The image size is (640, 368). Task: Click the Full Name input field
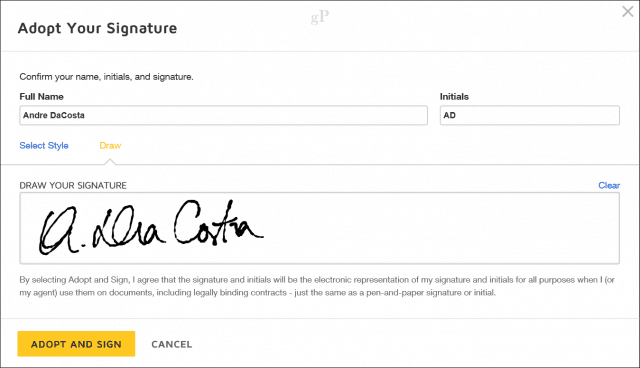[x=223, y=115]
